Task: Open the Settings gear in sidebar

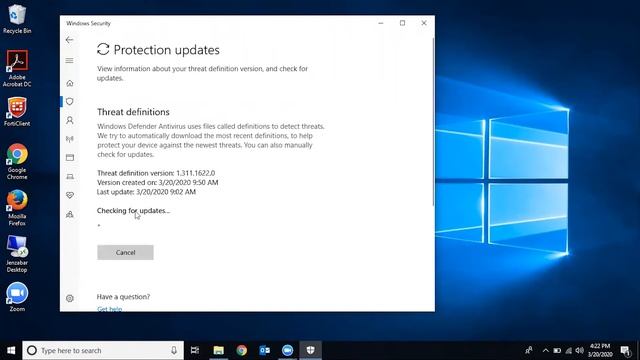Action: [70, 298]
